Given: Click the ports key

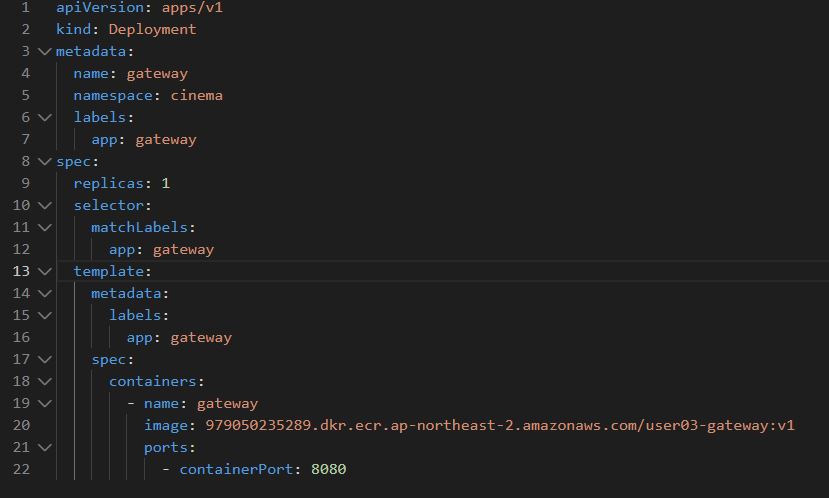Looking at the screenshot, I should (166, 448).
